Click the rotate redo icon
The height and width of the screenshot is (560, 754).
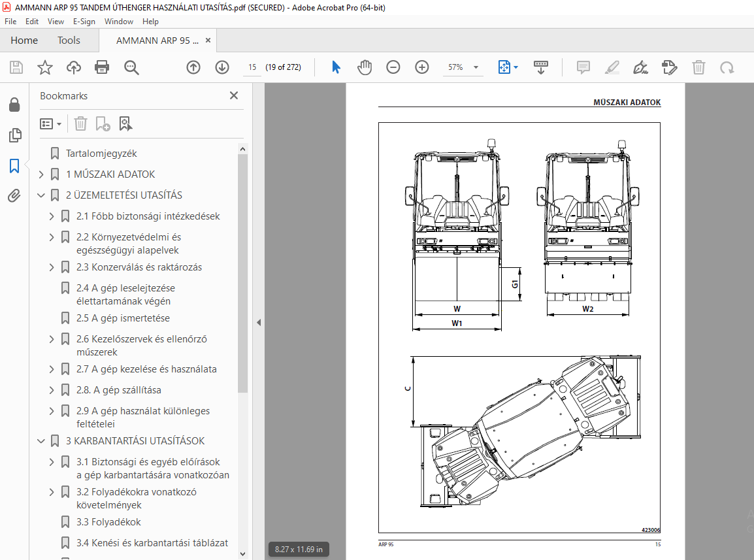727,67
